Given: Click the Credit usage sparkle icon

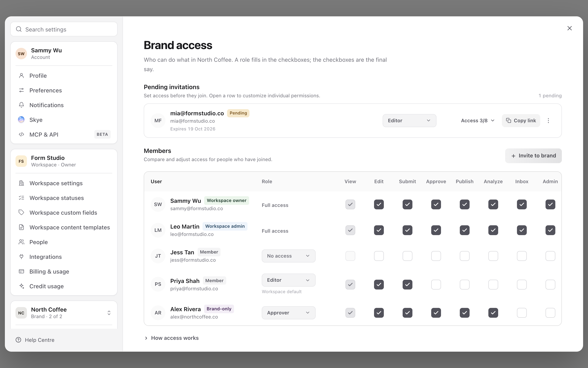Looking at the screenshot, I should pyautogui.click(x=21, y=286).
